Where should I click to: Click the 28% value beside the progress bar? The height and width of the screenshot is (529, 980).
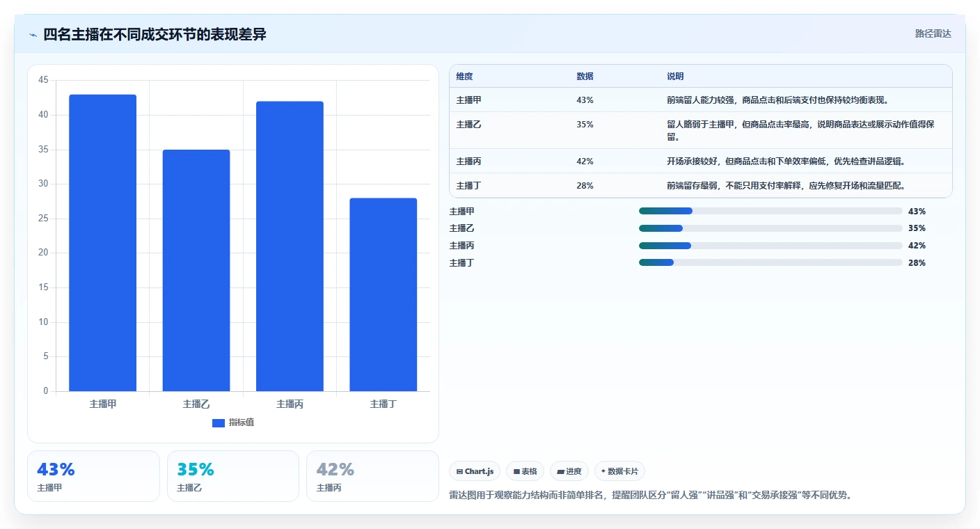click(x=917, y=263)
